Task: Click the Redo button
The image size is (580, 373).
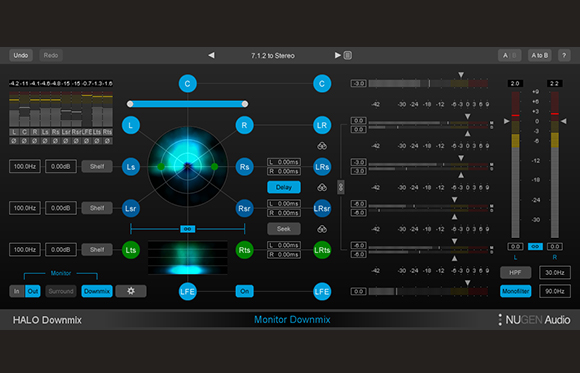Action: 51,56
